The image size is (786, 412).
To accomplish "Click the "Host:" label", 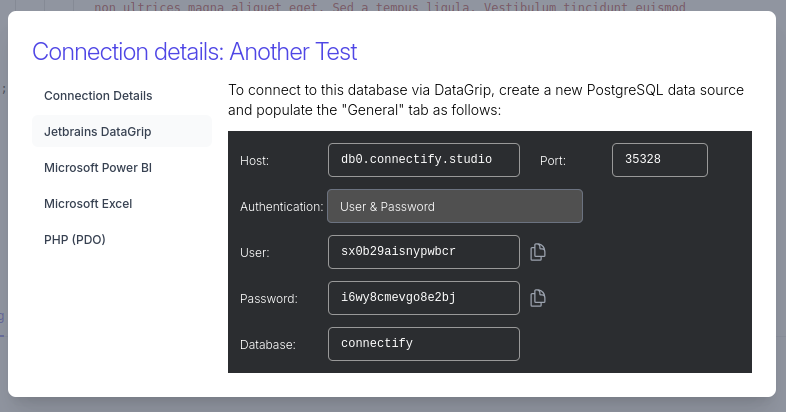I will pos(255,160).
